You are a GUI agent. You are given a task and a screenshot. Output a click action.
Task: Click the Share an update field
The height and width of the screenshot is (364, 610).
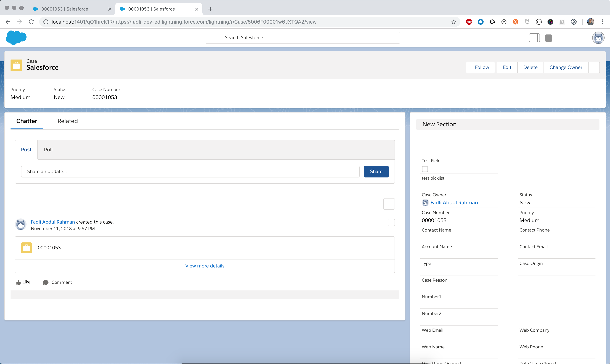190,172
